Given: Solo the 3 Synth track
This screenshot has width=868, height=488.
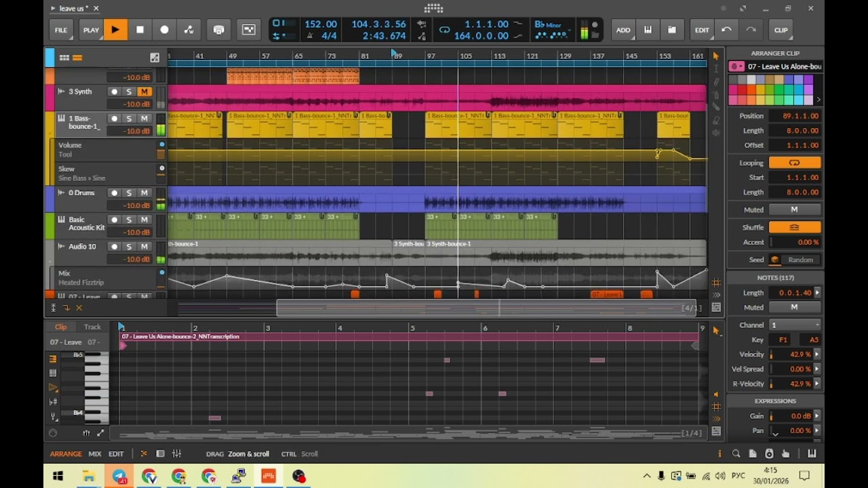Looking at the screenshot, I should pos(129,91).
